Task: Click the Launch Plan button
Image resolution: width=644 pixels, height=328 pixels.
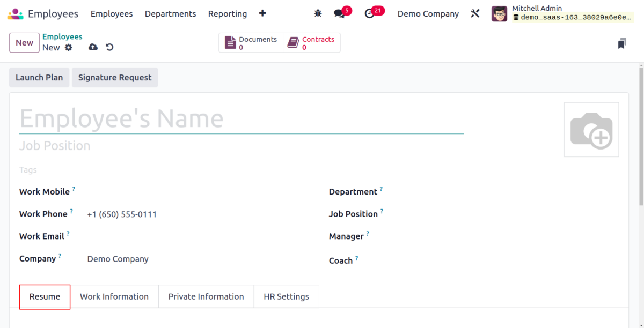Action: pyautogui.click(x=39, y=77)
